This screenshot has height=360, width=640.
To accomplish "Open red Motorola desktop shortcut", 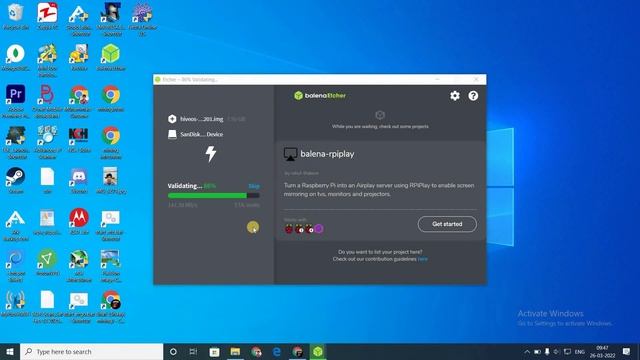I will point(79,221).
